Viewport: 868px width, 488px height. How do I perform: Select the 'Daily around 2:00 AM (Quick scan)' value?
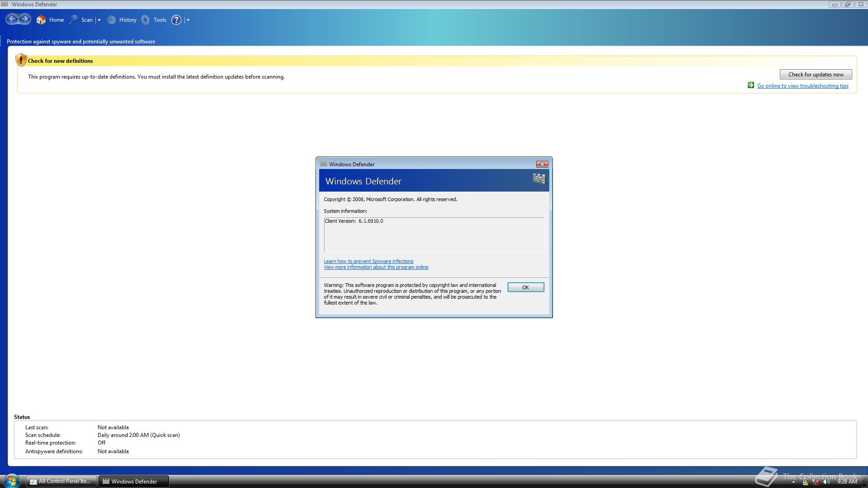(x=138, y=435)
